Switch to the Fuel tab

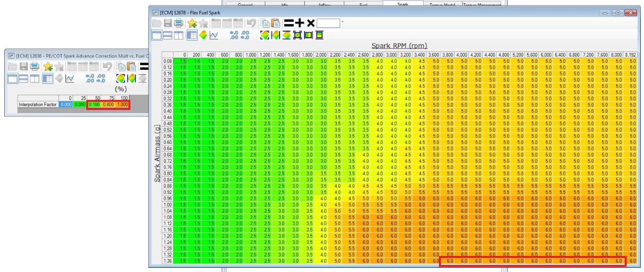(x=363, y=4)
